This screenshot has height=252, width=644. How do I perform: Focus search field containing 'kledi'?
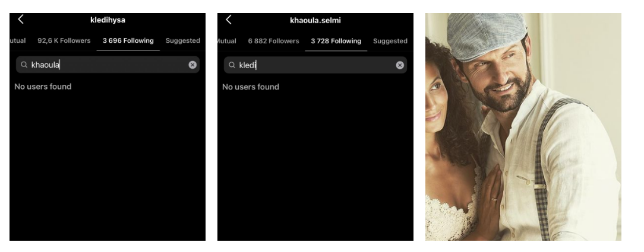click(315, 65)
